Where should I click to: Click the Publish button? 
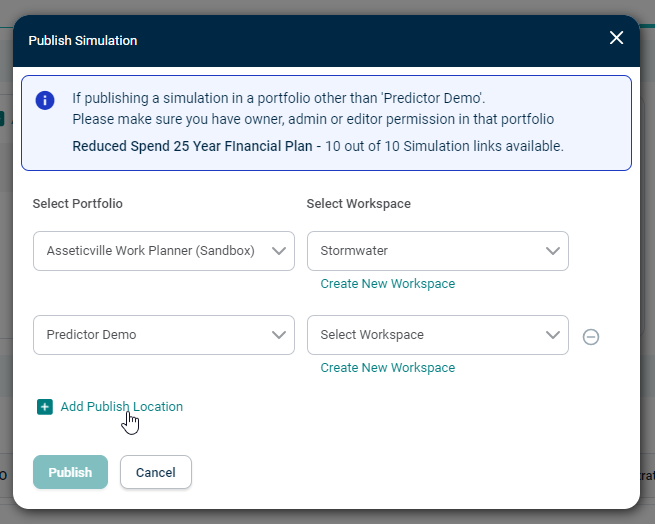tap(70, 472)
